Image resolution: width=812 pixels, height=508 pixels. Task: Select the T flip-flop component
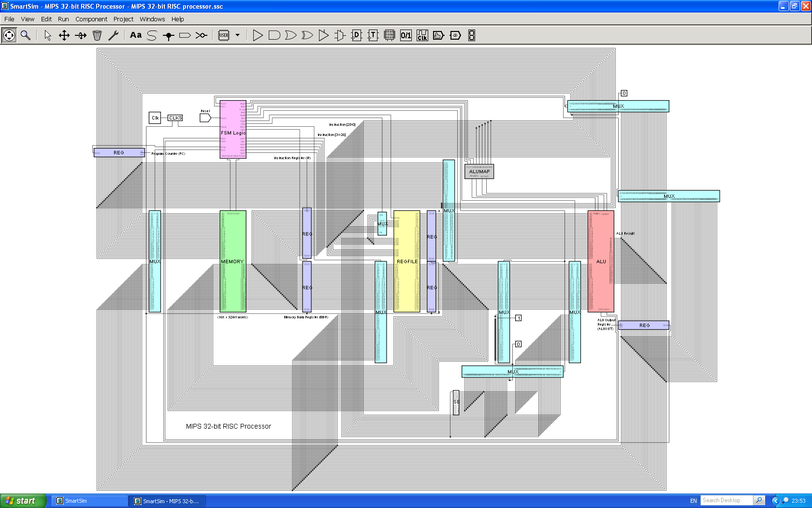[373, 35]
